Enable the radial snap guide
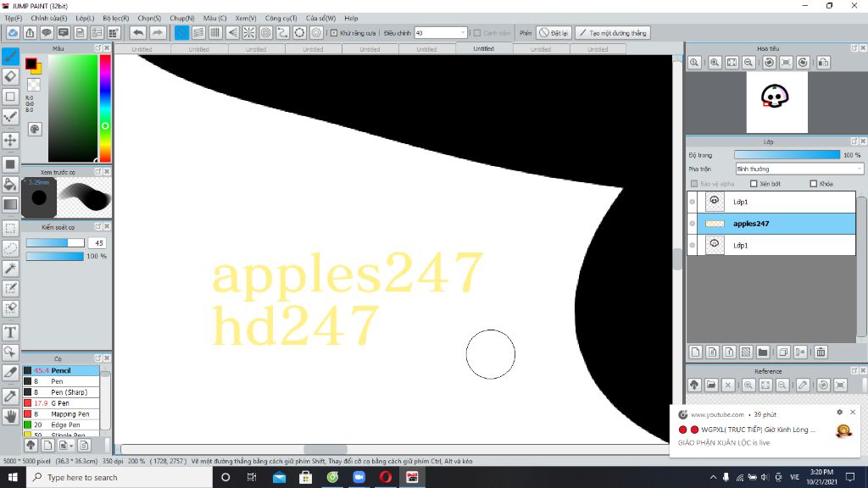Viewport: 868px width, 488px height. coord(249,33)
